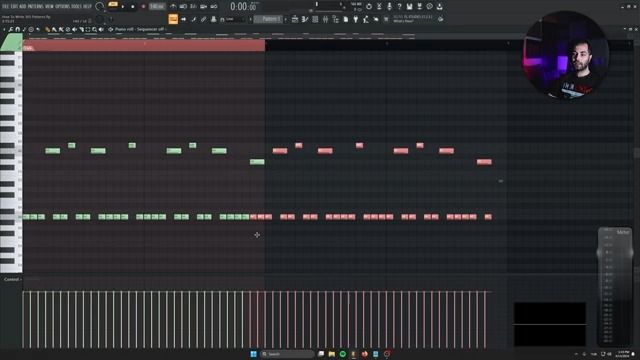Open the Mixer window from toolbar
The width and height of the screenshot is (640, 360).
tap(325, 19)
